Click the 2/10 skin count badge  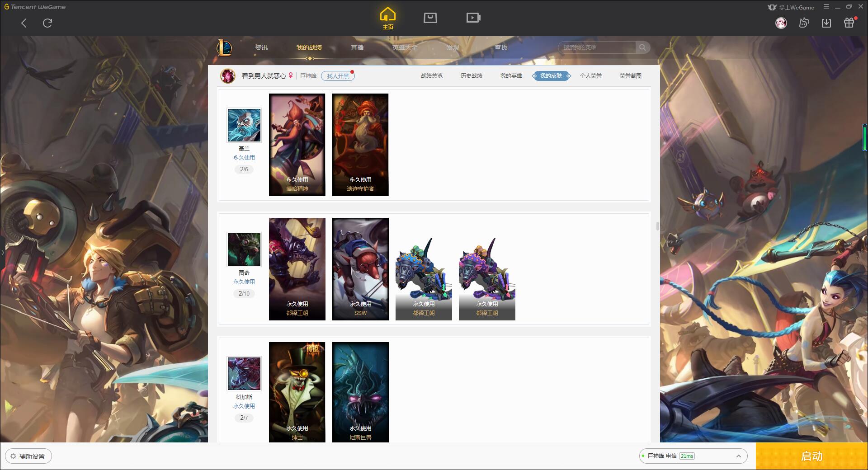(x=244, y=294)
